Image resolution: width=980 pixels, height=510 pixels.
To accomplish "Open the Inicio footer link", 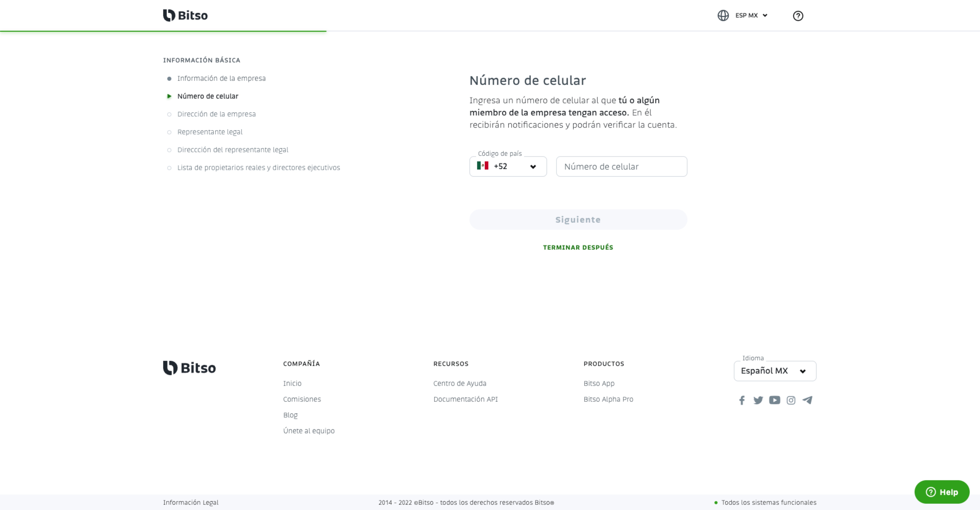I will point(292,383).
